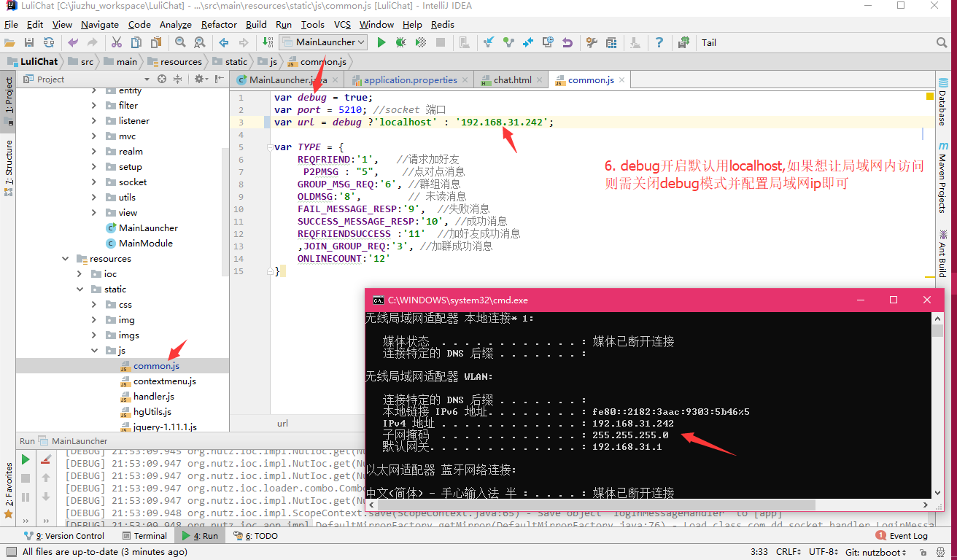This screenshot has width=957, height=560.
Task: Click the Save All toolbar icon
Action: [29, 42]
